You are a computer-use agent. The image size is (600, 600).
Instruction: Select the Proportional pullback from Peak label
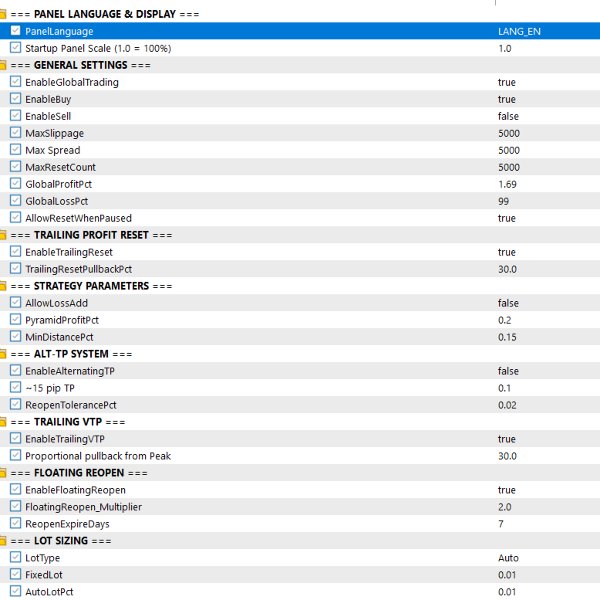[x=98, y=456]
